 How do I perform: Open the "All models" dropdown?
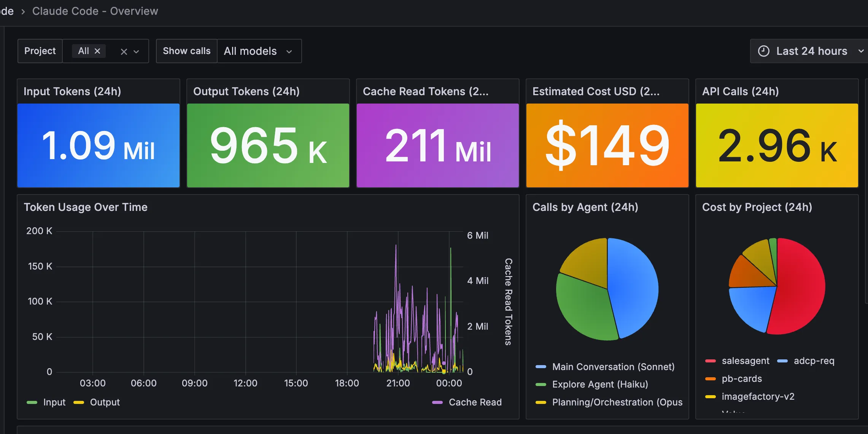tap(259, 51)
